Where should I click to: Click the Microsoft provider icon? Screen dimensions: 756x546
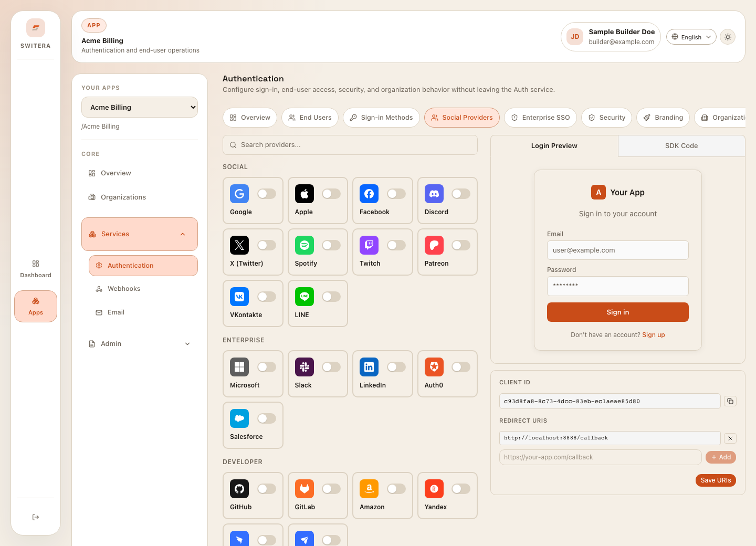[x=239, y=367]
